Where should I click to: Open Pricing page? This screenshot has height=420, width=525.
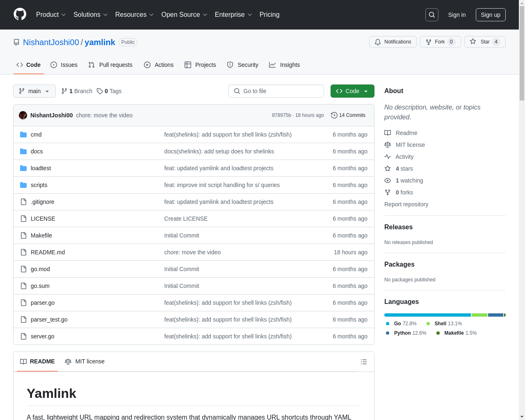tap(269, 15)
